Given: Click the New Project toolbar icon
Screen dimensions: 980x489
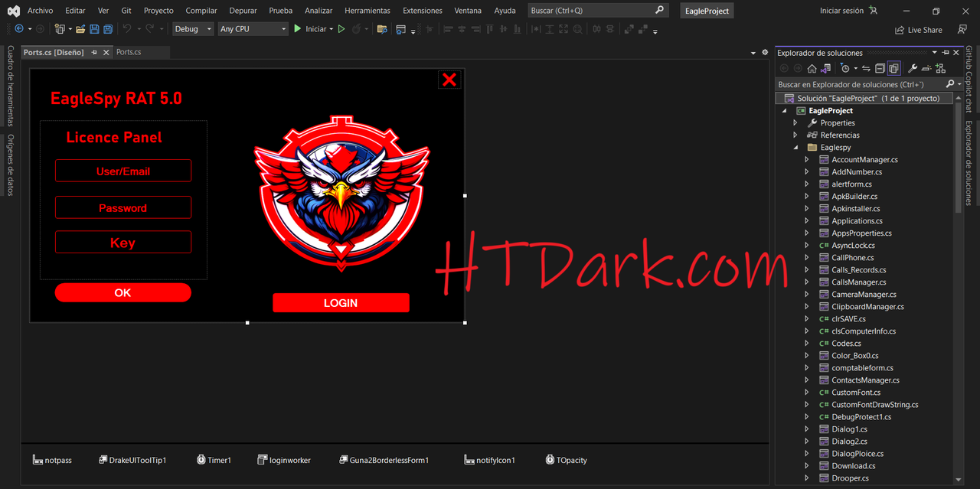Looking at the screenshot, I should coord(59,29).
